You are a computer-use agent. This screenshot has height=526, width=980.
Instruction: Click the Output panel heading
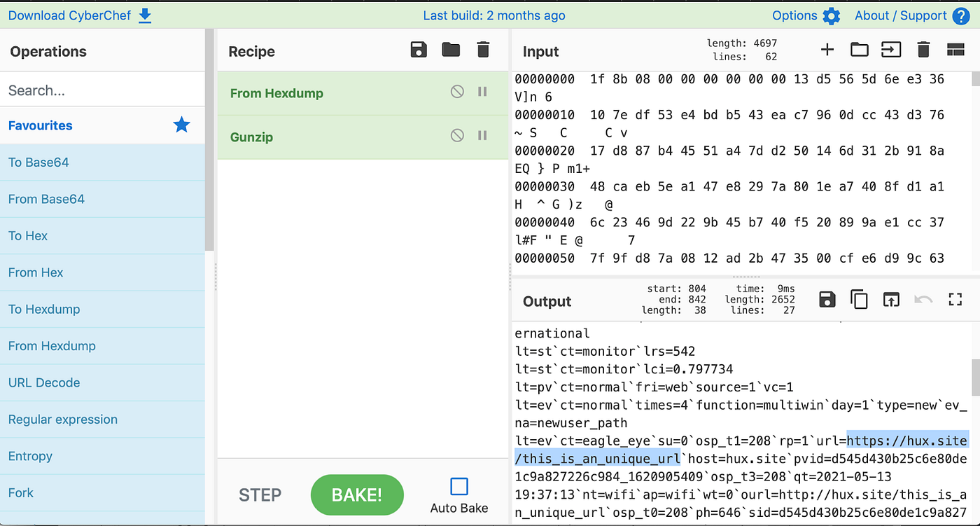[547, 301]
